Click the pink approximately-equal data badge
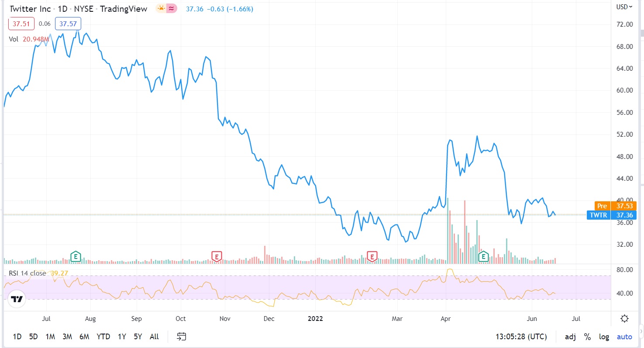 pyautogui.click(x=172, y=9)
